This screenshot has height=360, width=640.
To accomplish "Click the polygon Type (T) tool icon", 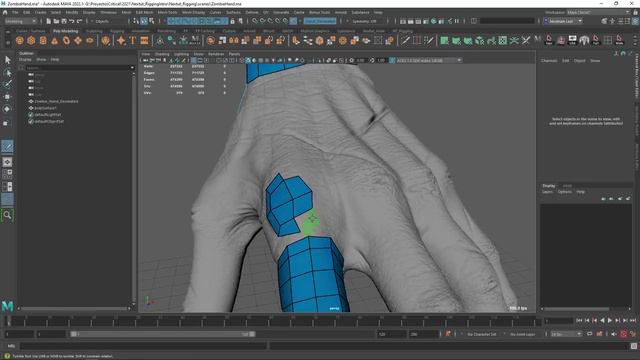I will 133,40.
